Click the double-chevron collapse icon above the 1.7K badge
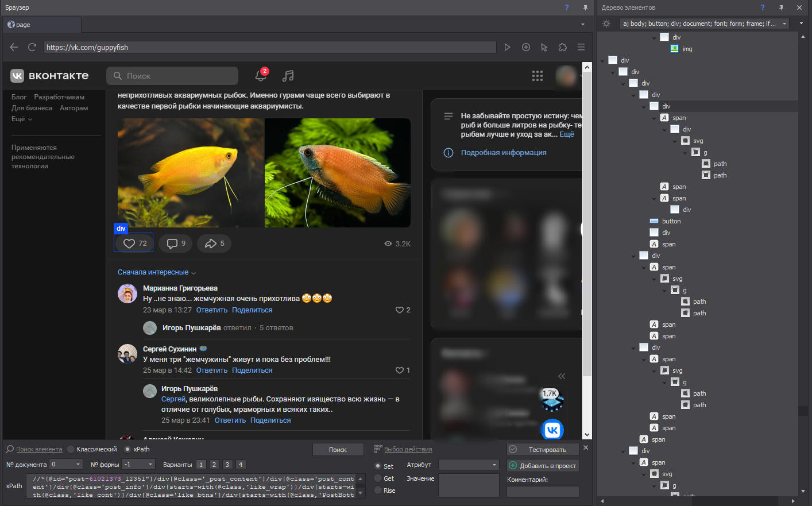This screenshot has width=812, height=506. click(x=562, y=376)
